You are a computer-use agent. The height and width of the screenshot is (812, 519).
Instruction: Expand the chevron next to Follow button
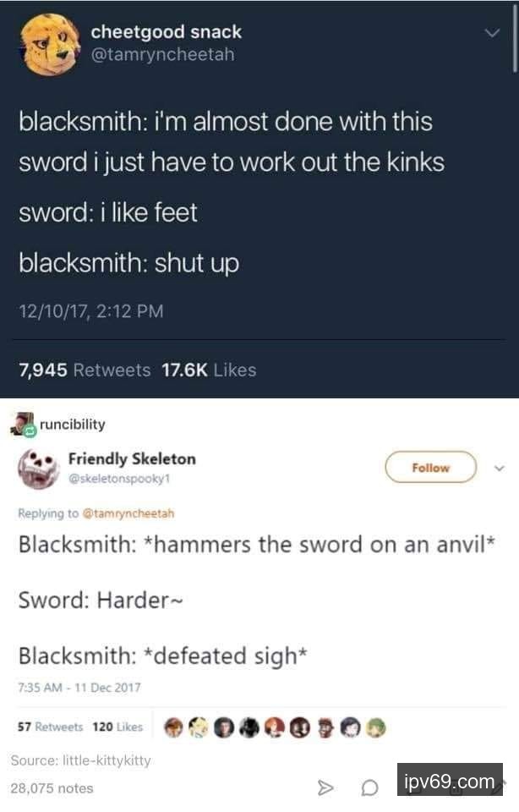coord(500,468)
